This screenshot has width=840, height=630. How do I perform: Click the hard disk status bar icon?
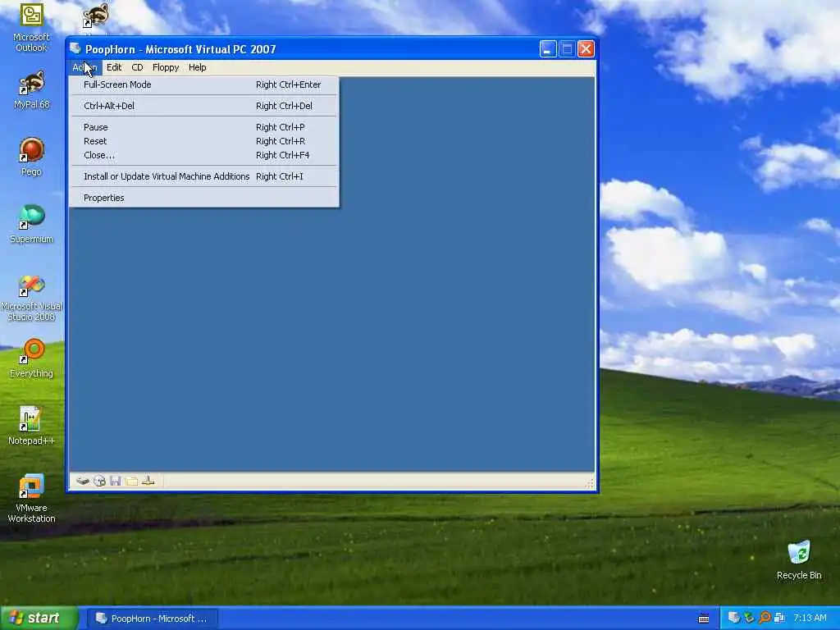click(83, 481)
